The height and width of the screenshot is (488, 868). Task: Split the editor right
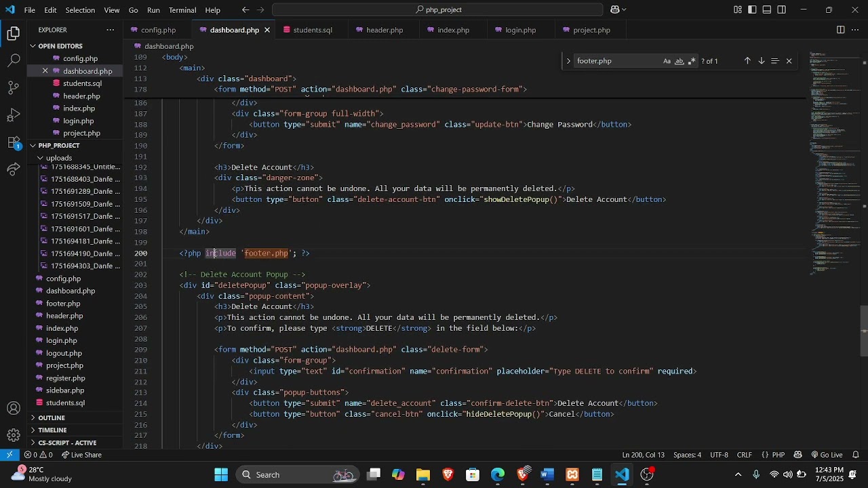coord(840,30)
